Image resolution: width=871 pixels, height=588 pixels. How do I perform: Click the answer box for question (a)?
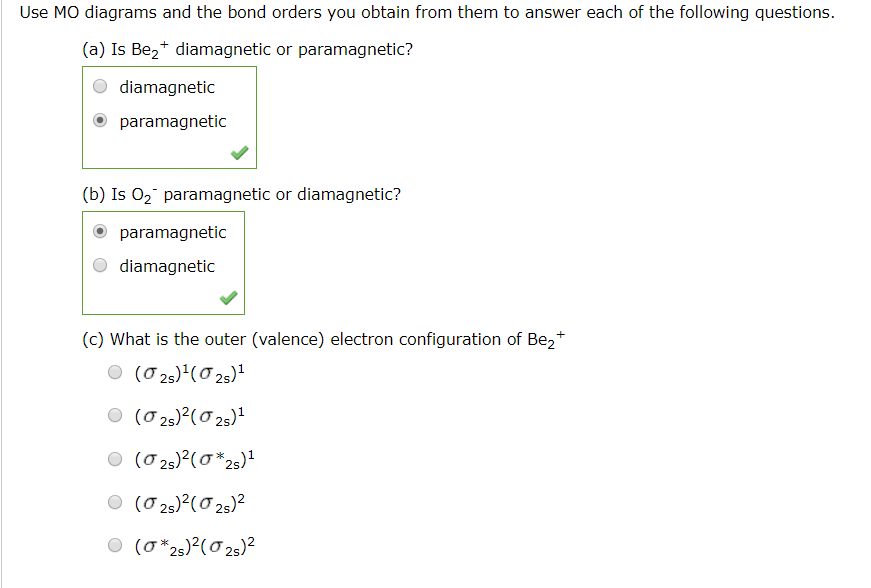169,117
